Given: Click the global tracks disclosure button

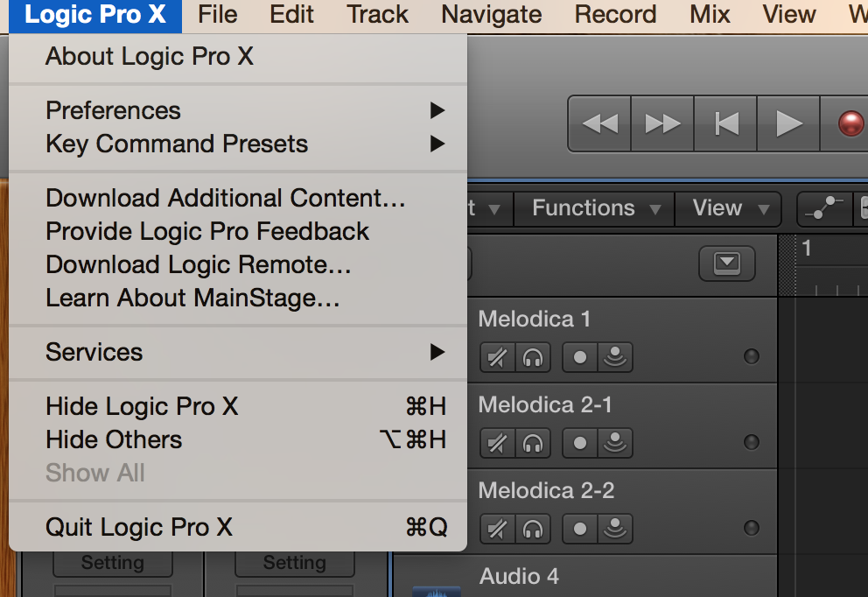Looking at the screenshot, I should coord(727,263).
